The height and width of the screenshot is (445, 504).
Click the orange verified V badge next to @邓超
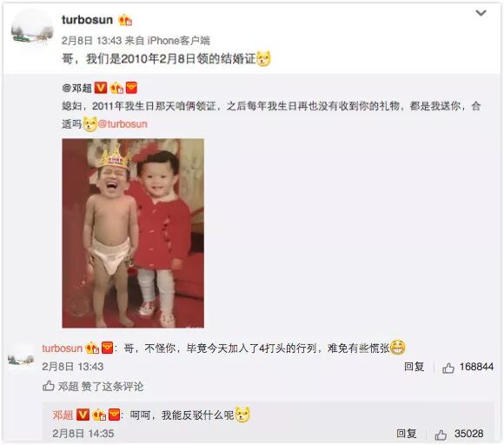click(x=101, y=88)
